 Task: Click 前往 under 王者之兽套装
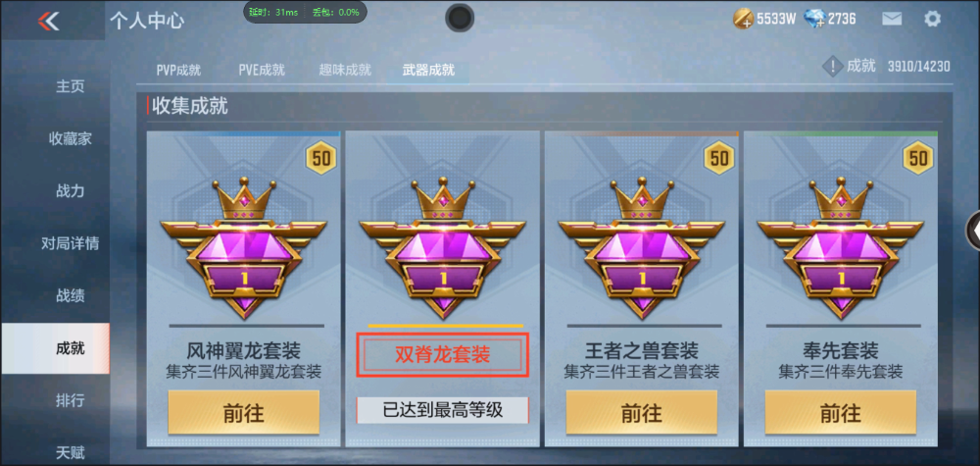pyautogui.click(x=642, y=413)
